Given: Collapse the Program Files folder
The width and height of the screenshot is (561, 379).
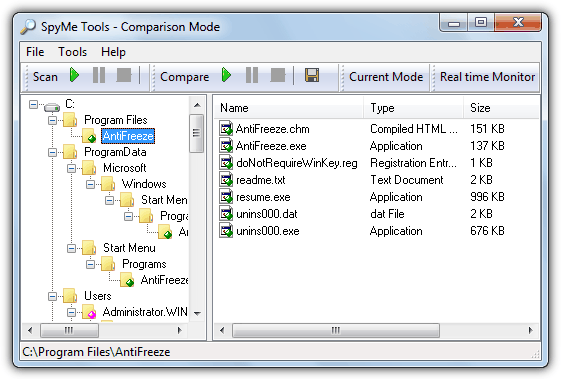Looking at the screenshot, I should [x=53, y=121].
